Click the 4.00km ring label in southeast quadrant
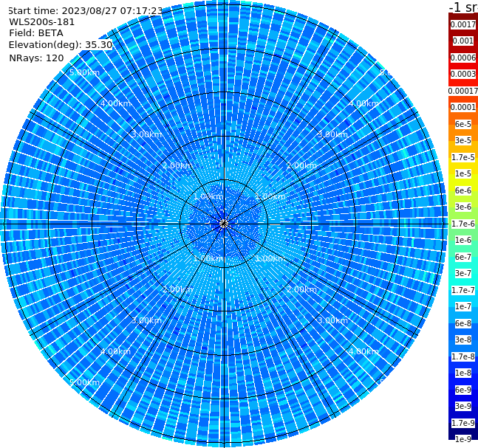This screenshot has width=478, height=448. pyautogui.click(x=363, y=351)
